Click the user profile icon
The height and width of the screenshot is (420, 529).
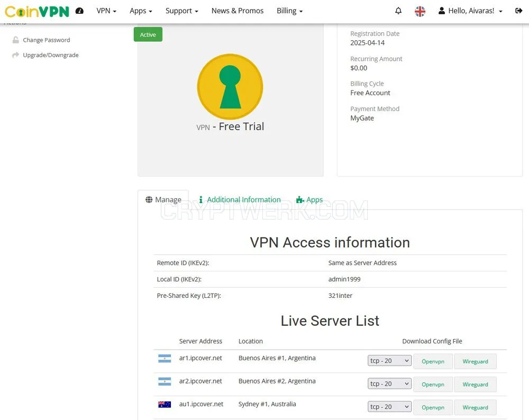441,11
